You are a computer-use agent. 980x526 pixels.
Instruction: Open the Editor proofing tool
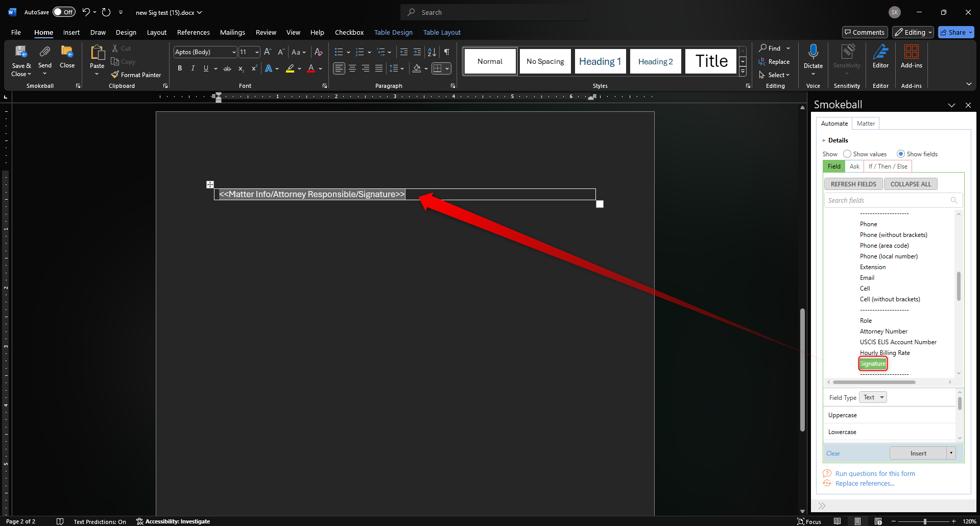[x=880, y=56]
